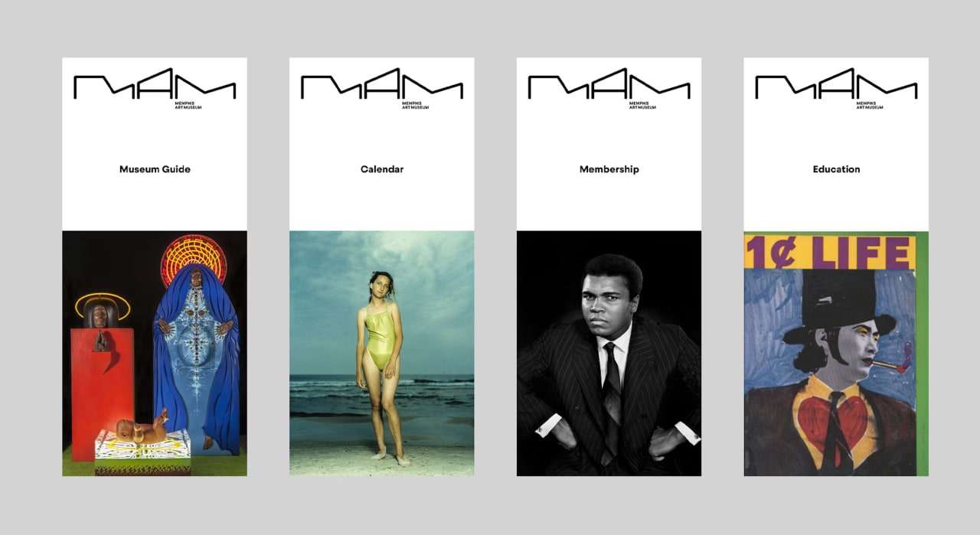Click the striped tie in the portrait photo

point(609,400)
